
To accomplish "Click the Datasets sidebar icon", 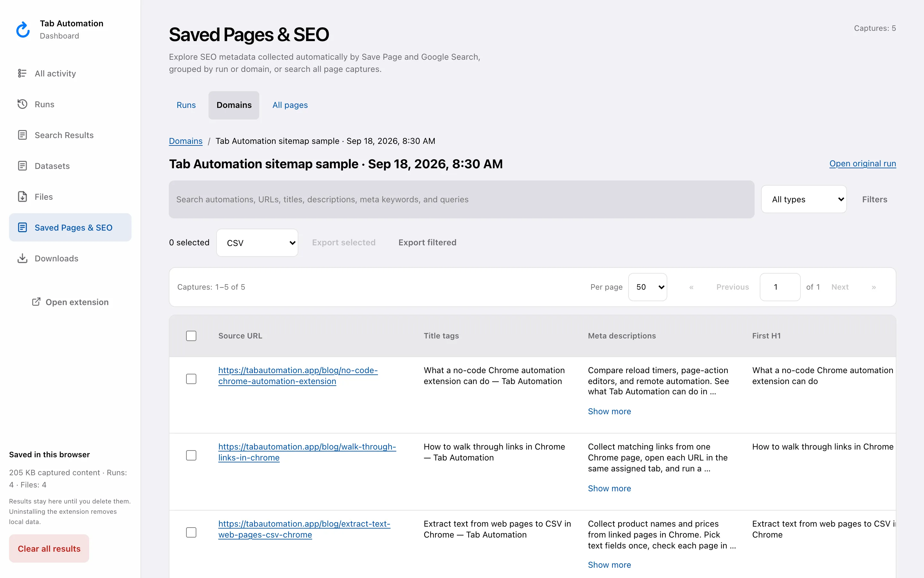I will click(22, 166).
